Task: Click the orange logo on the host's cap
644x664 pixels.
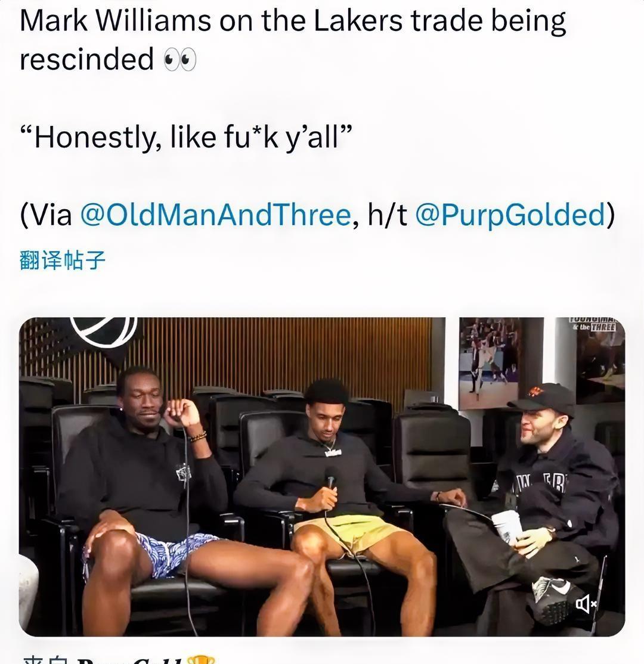Action: [x=535, y=390]
